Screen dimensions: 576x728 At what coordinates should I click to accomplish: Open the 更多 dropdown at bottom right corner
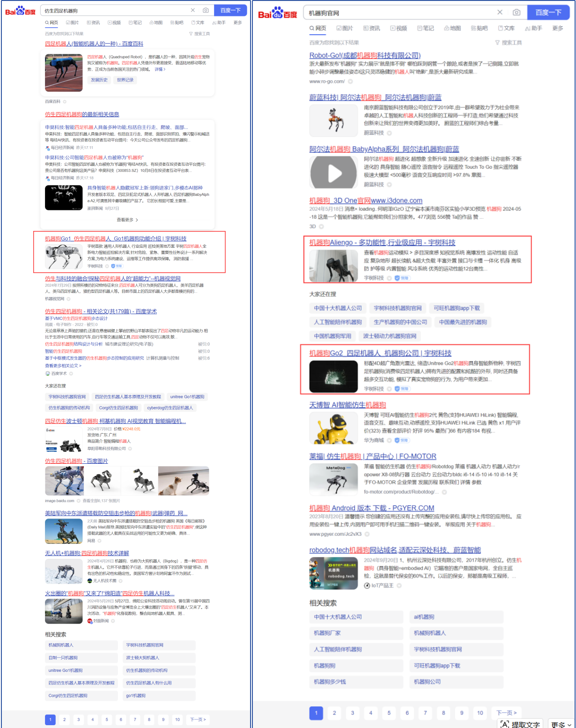tap(561, 724)
